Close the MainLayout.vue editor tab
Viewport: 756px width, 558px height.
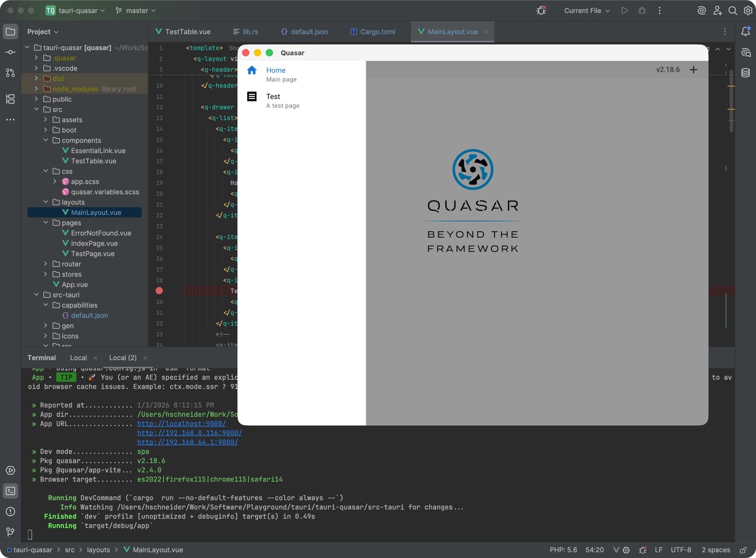pyautogui.click(x=486, y=31)
